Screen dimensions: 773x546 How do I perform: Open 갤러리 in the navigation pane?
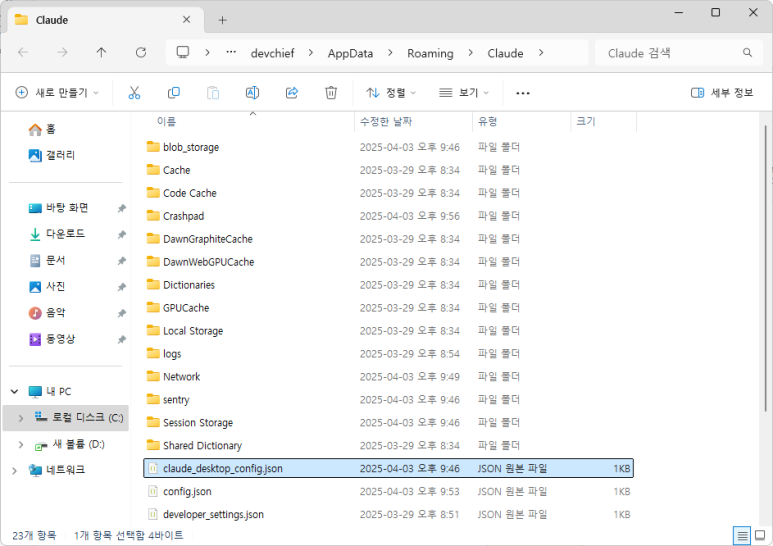tap(52, 155)
